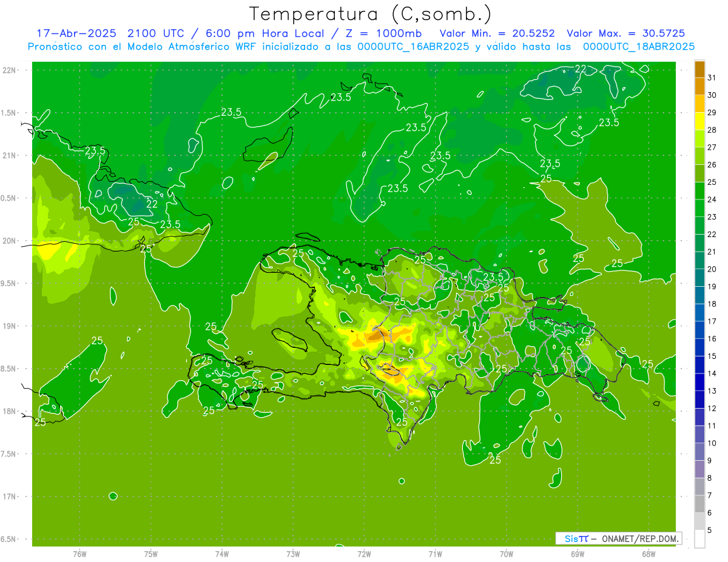The image size is (728, 562).
Task: Pick the dark blue swatch between 12 and 13
Action: click(699, 400)
